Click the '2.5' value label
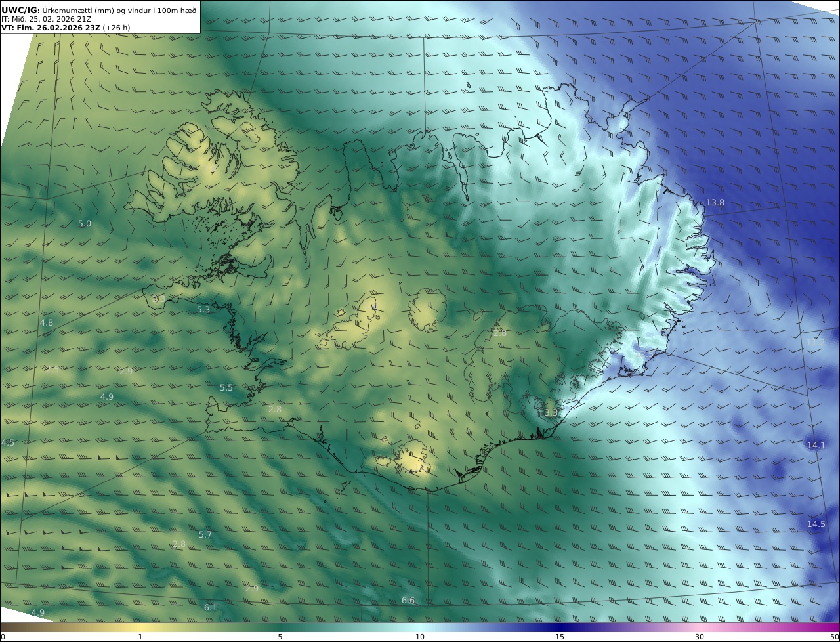This screenshot has width=840, height=642. pos(52,369)
